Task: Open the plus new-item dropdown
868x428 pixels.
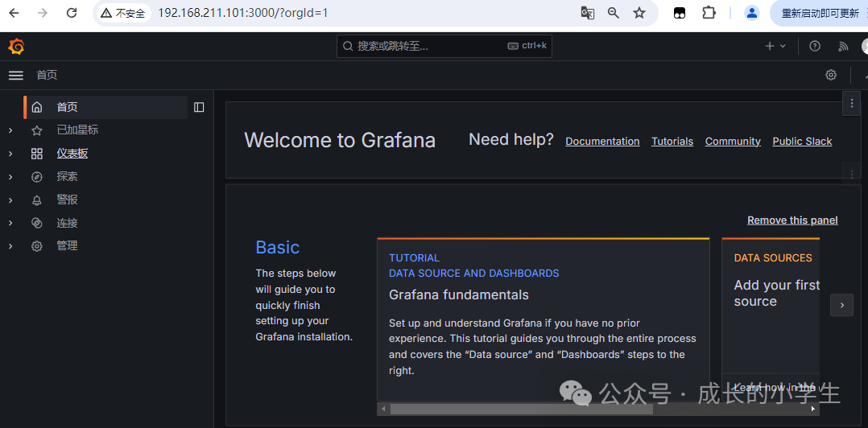Action: (x=775, y=47)
